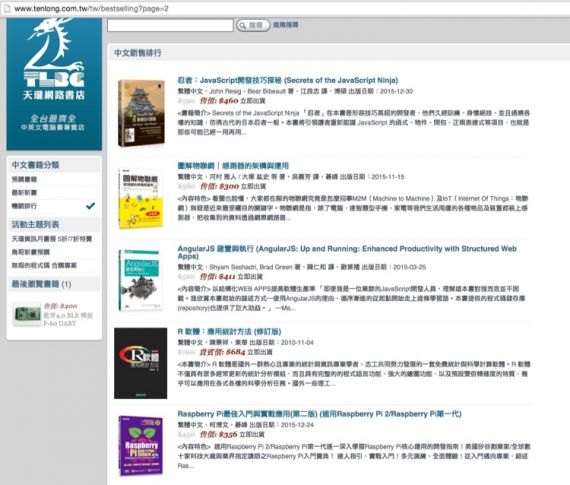570x485 pixels.
Task: Click the black R software book cover
Action: [141, 363]
